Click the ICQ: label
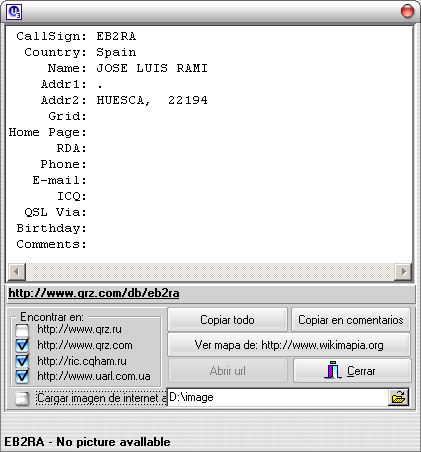Screen dimensions: 421x452 [x=72, y=196]
